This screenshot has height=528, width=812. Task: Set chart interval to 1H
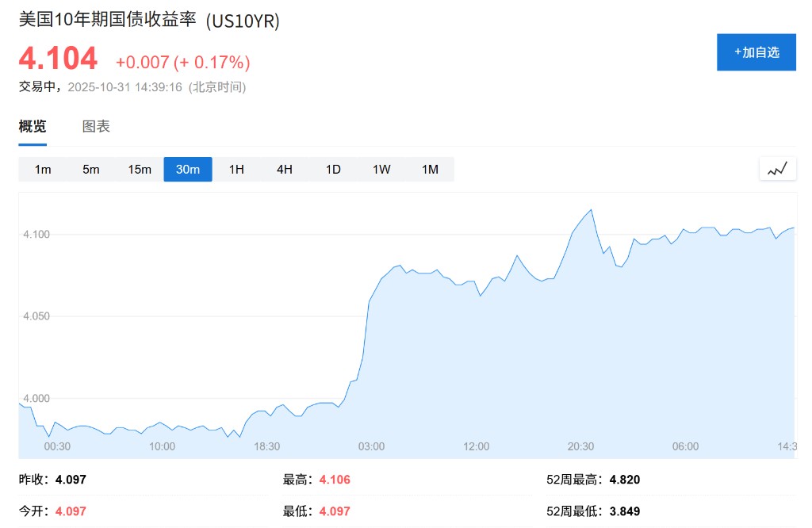[236, 170]
